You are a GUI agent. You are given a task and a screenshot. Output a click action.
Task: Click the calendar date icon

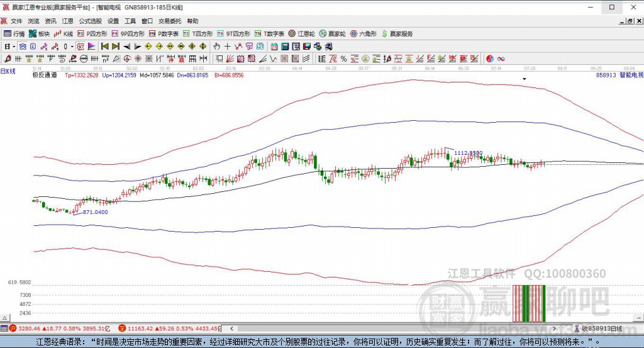coord(274,47)
